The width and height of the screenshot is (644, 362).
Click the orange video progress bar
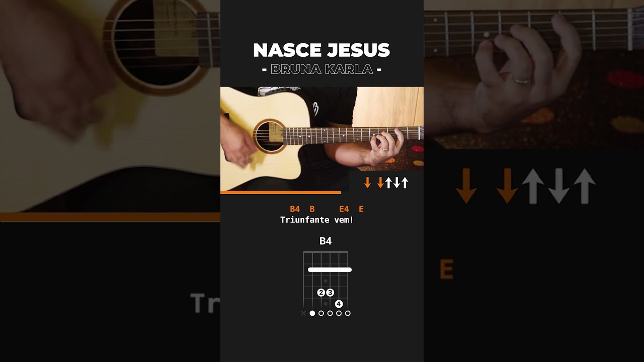click(280, 192)
